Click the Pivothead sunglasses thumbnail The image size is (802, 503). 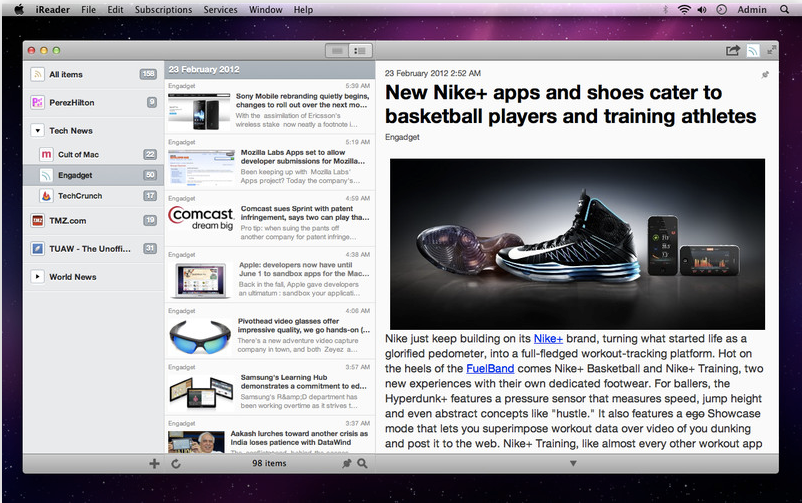200,336
